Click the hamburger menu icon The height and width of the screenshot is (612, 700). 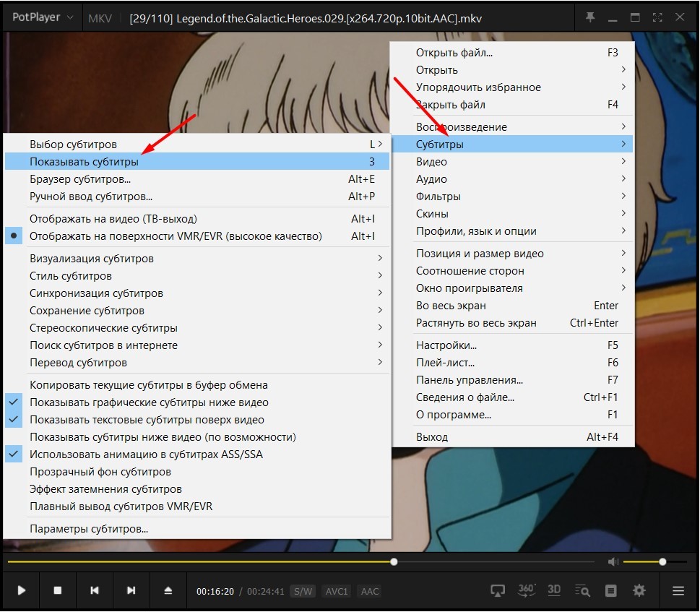678,590
